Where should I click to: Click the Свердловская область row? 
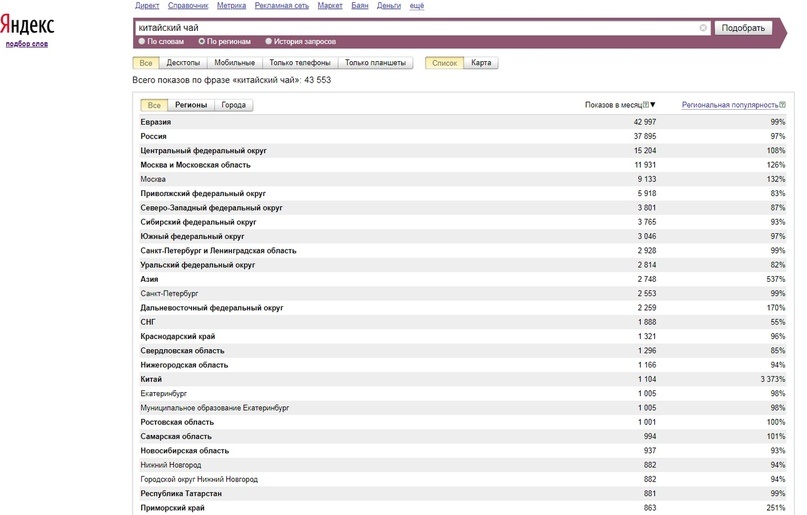coord(463,351)
